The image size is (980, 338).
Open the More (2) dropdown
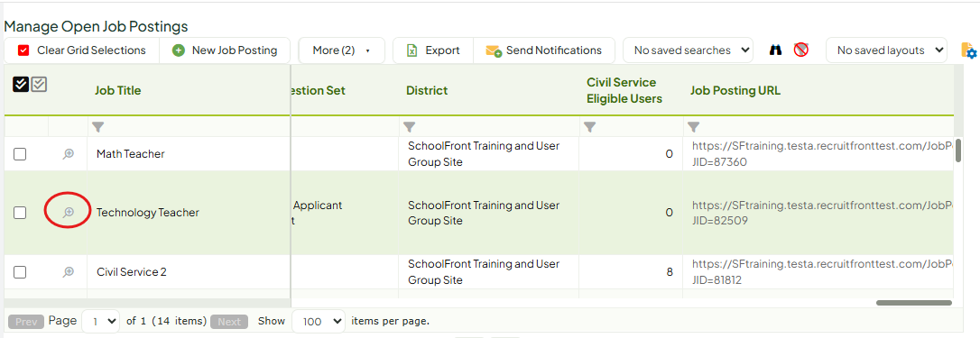click(341, 50)
